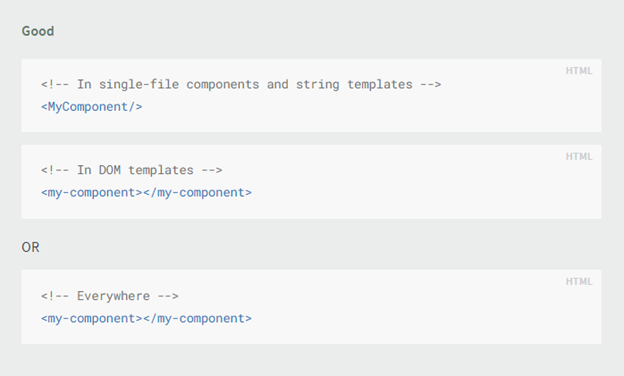Click the HTML label on the MyComponent code block
624x376 pixels.
coord(579,71)
